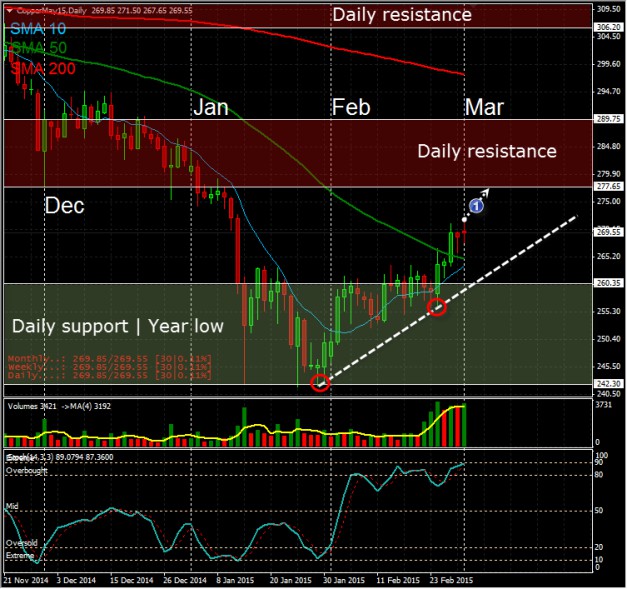Click the 11 Feb 2015 date label
This screenshot has width=627, height=589.
(x=398, y=580)
